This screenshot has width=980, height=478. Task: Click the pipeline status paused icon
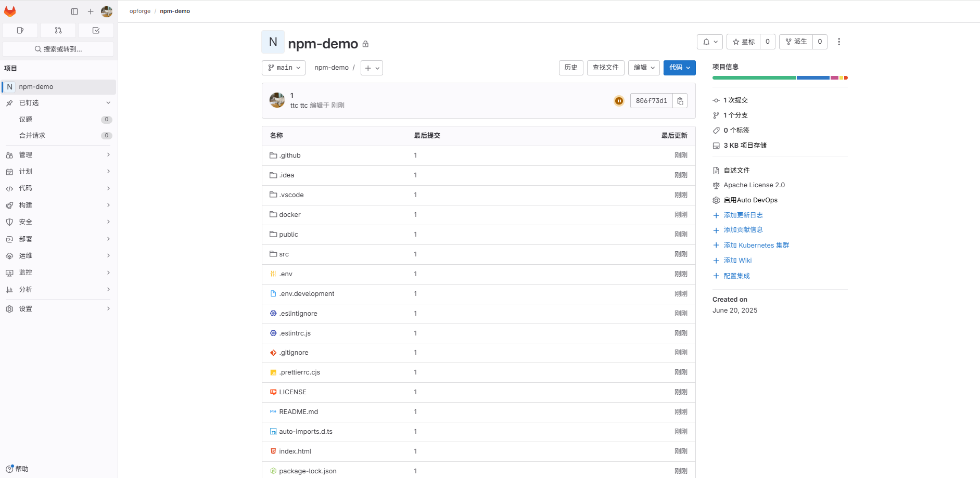619,101
